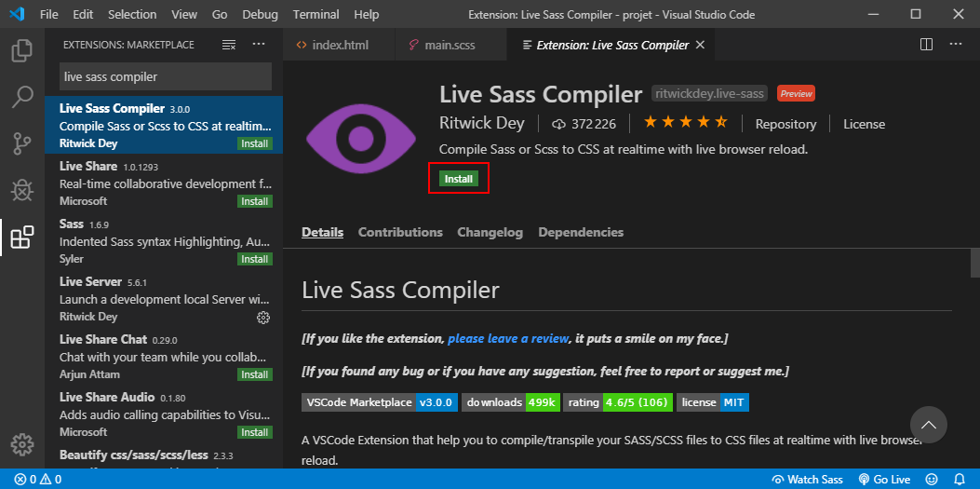Image resolution: width=980 pixels, height=489 pixels.
Task: Open the Terminal menu
Action: pyautogui.click(x=316, y=14)
